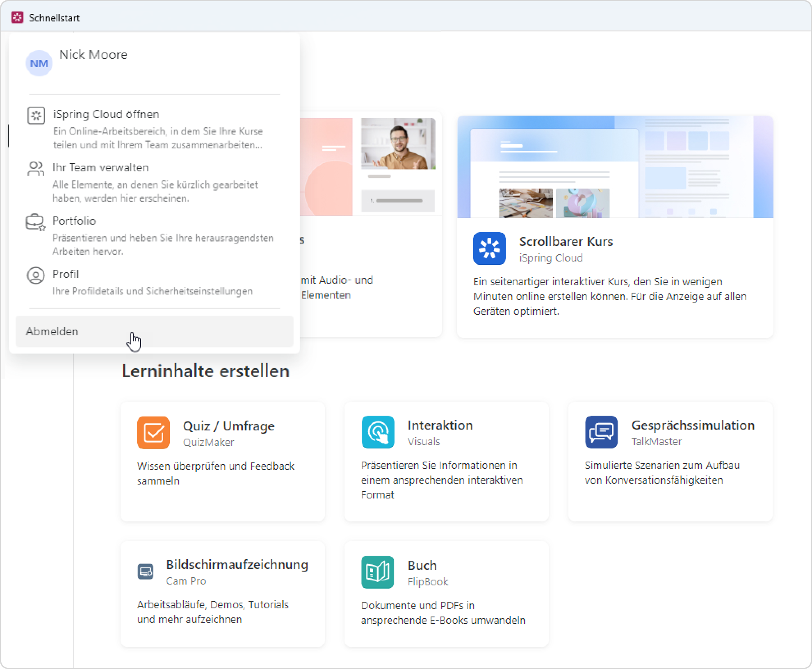Click the iSpring Cloud öffnen icon
This screenshot has height=669, width=812.
click(x=36, y=116)
